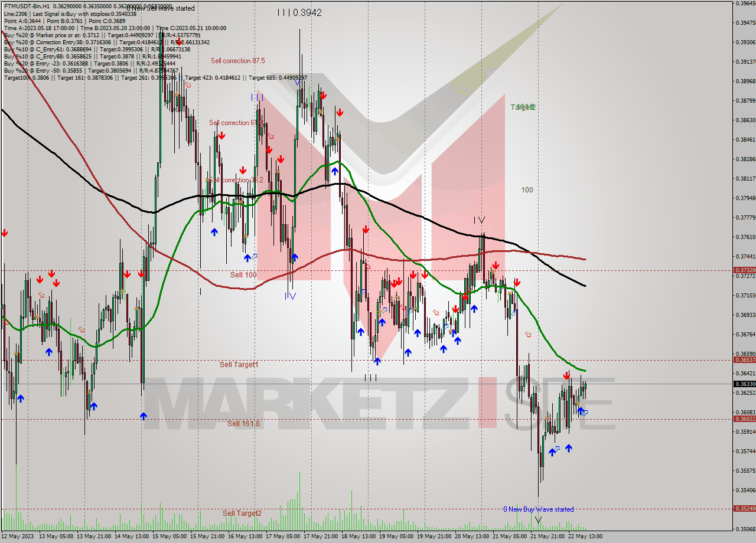Click the '12 May 2023' date label
756x543 pixels.
click(18, 537)
